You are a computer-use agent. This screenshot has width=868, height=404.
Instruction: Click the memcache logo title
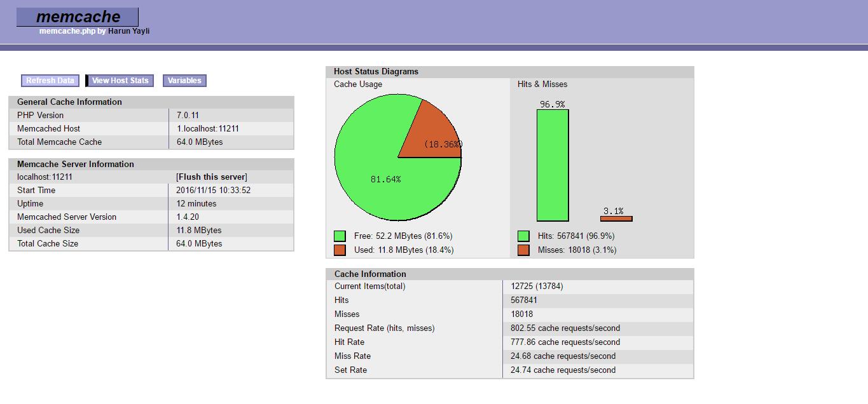point(78,17)
